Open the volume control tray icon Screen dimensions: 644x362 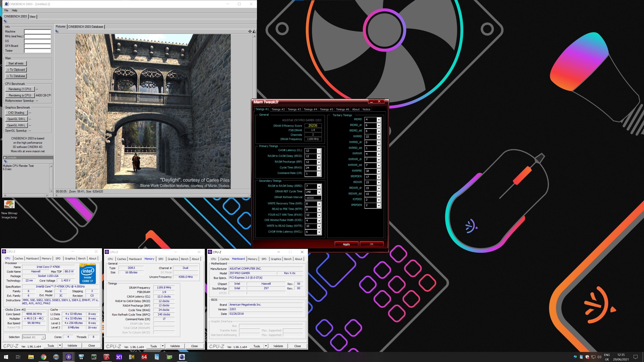coord(599,357)
